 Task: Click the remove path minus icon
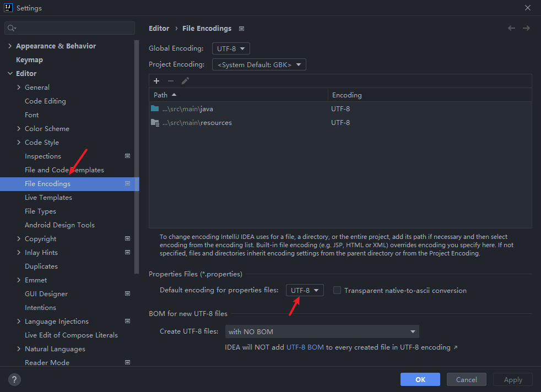tap(171, 81)
